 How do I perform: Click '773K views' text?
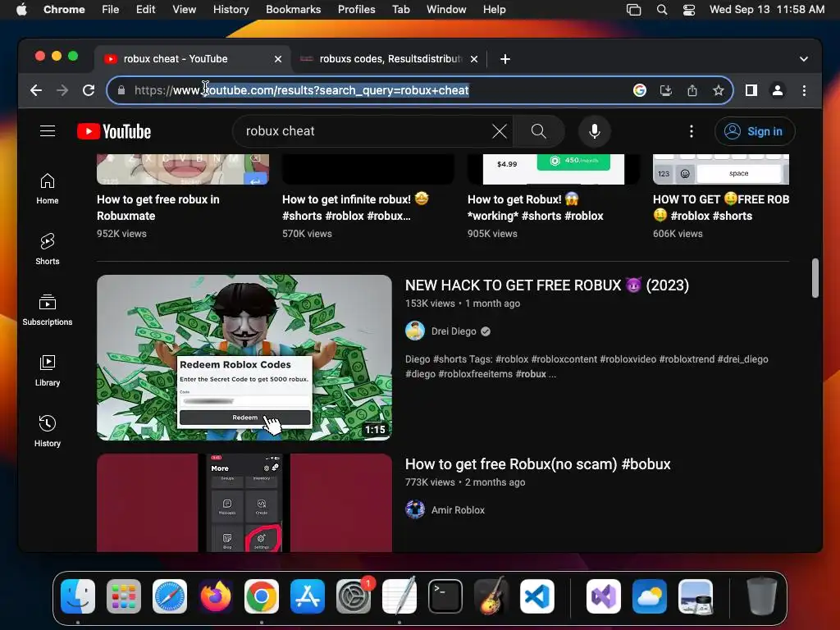click(430, 482)
